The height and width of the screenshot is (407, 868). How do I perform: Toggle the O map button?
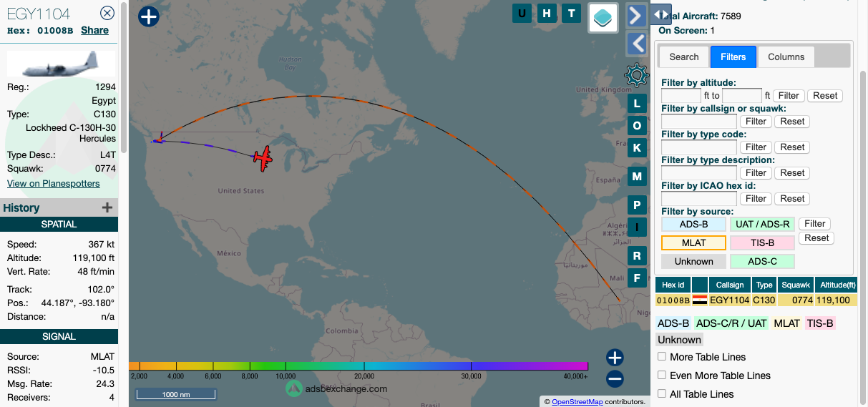pos(637,126)
